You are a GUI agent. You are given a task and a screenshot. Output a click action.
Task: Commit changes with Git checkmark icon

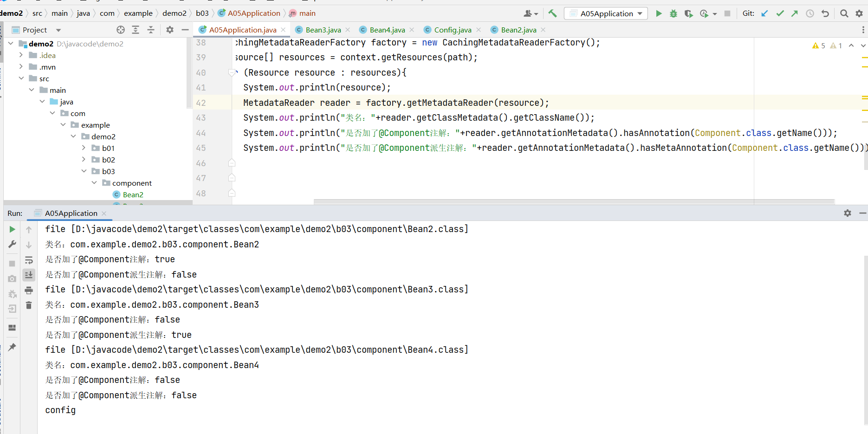(x=780, y=13)
